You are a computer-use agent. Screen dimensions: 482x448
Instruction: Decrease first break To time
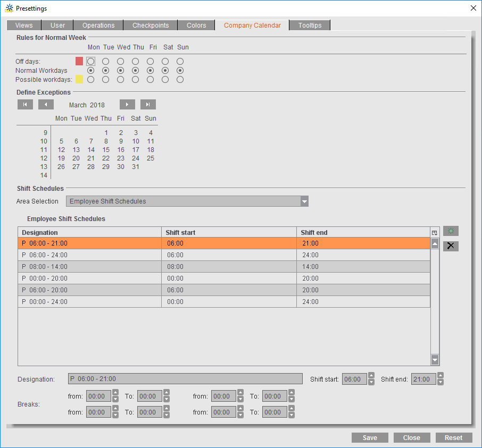[x=167, y=399]
